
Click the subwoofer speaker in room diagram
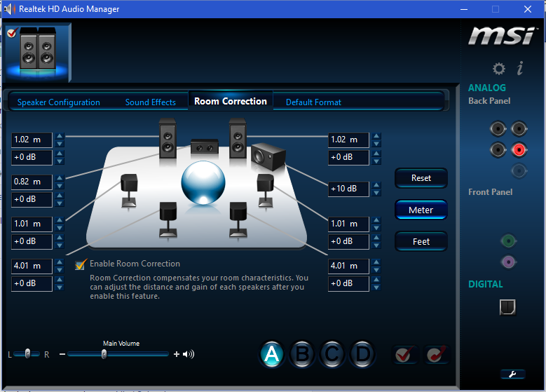pos(267,155)
